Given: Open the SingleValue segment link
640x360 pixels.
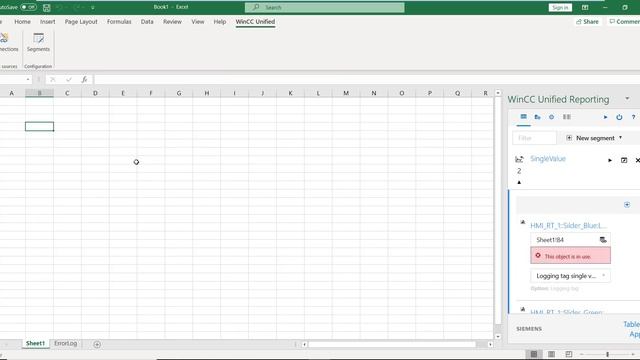Looking at the screenshot, I should (x=548, y=159).
